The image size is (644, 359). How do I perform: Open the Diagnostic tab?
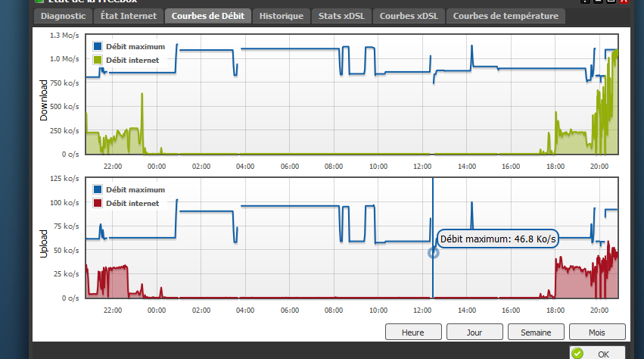64,16
